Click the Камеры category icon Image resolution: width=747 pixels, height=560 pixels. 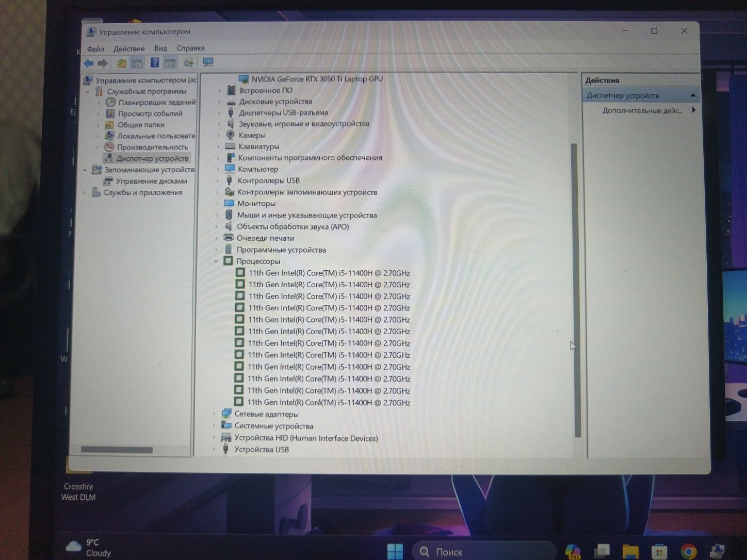point(231,135)
